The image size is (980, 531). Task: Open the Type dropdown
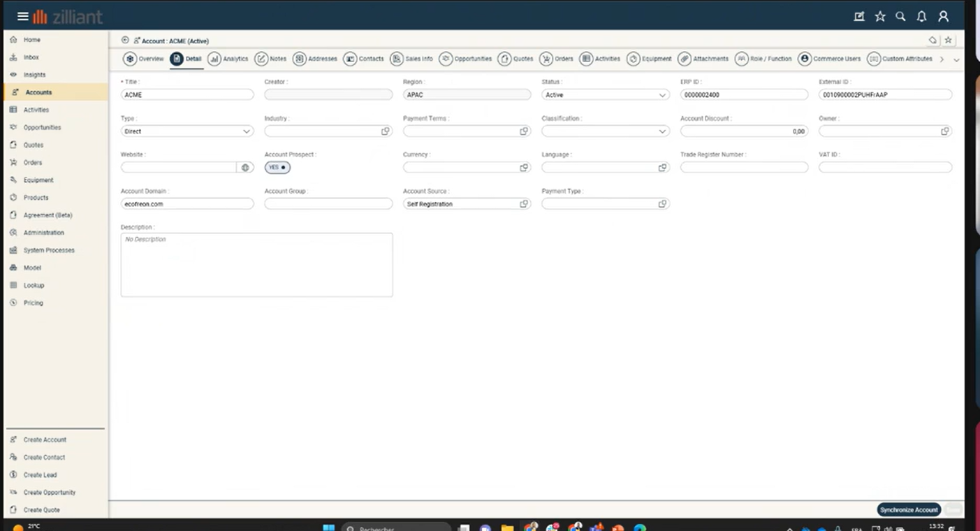tap(246, 131)
